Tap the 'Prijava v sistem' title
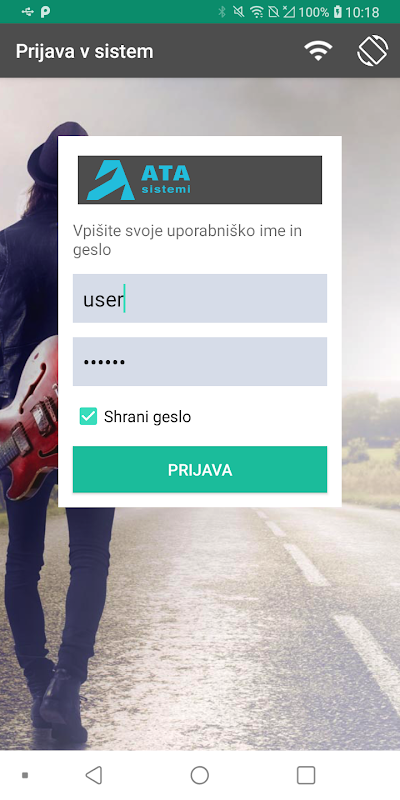The height and width of the screenshot is (800, 400). 84,52
